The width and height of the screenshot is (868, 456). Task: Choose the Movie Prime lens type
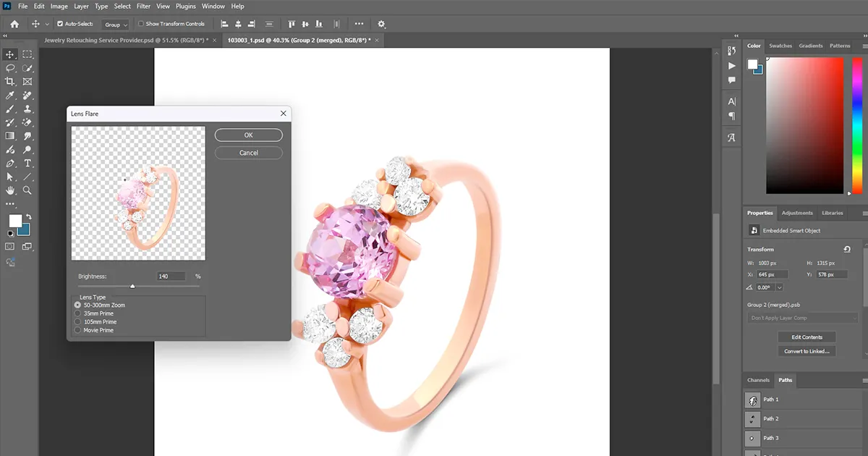(78, 330)
